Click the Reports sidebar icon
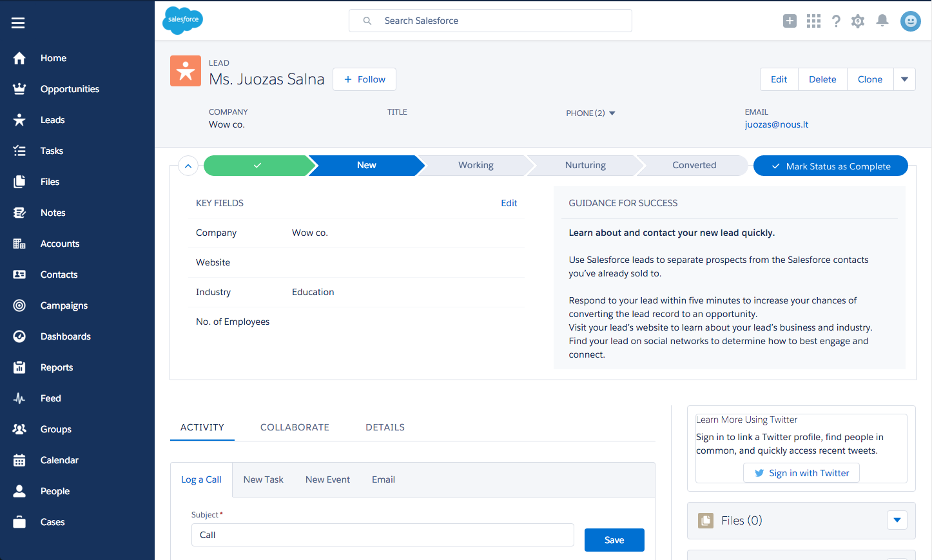This screenshot has width=932, height=560. coord(19,367)
